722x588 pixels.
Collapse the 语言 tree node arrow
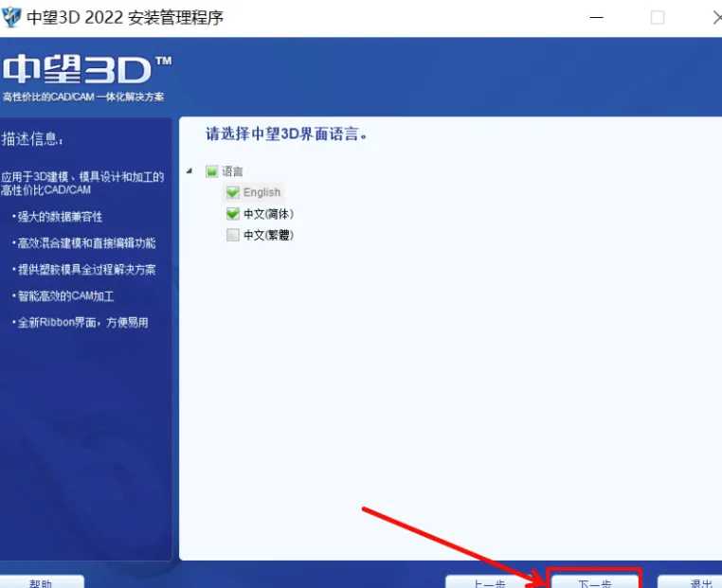[x=190, y=171]
